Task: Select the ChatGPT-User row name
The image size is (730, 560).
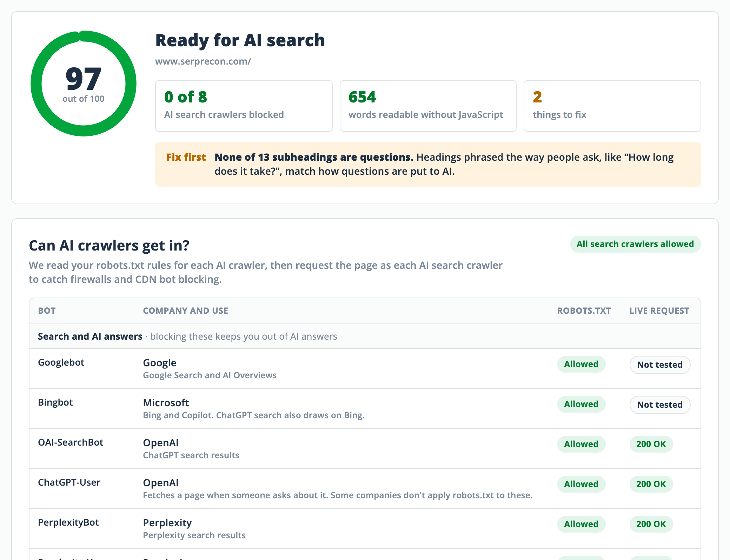Action: pos(69,482)
